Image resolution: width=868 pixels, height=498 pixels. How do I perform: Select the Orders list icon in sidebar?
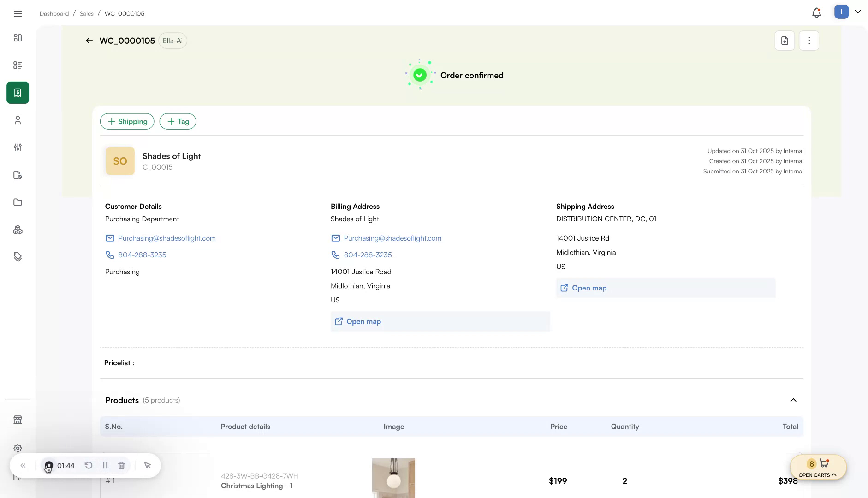click(x=18, y=65)
